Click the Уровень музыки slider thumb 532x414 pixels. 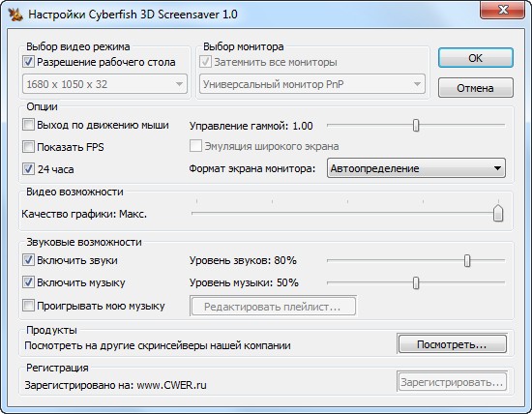pos(416,282)
